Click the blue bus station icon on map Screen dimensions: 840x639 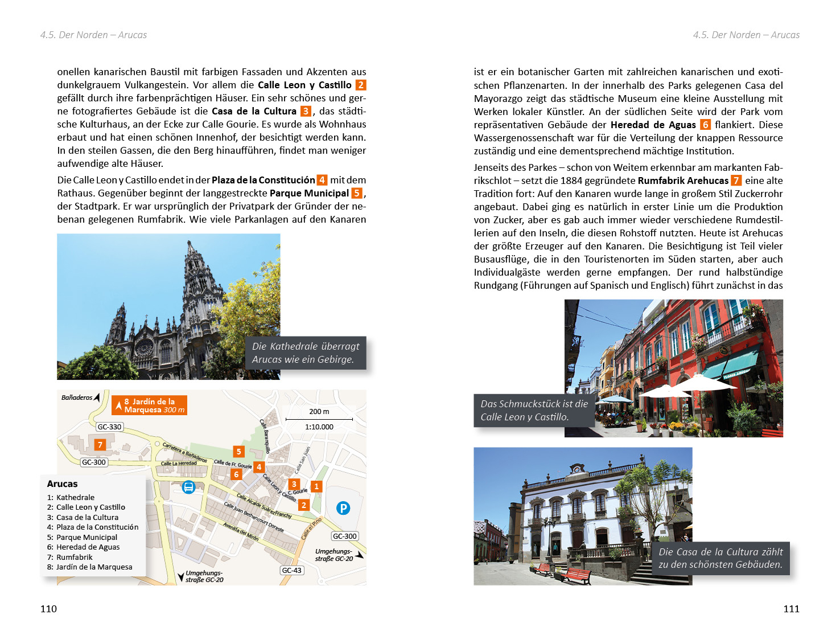188,487
